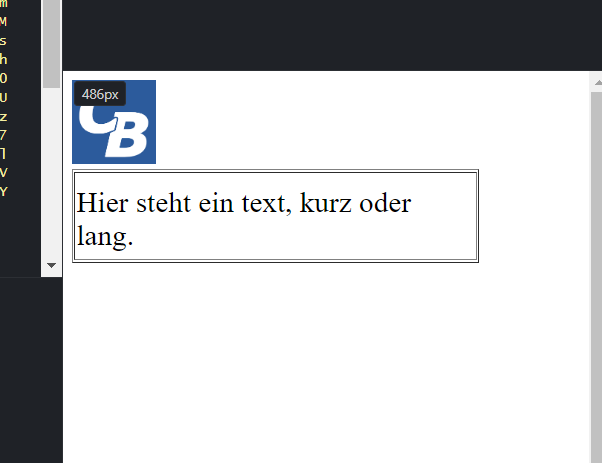Click the preview pane scroll-up arrow
This screenshot has height=463, width=602.
tap(597, 83)
